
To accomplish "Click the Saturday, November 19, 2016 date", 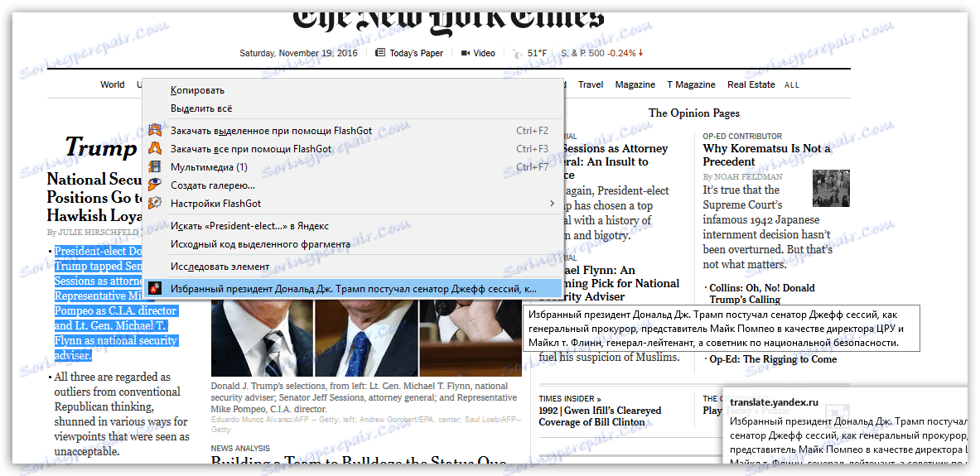I will [299, 53].
